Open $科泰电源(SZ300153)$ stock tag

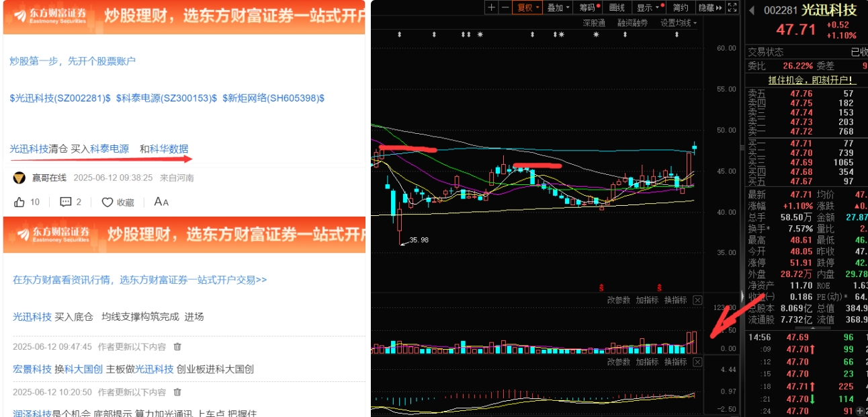tap(167, 98)
